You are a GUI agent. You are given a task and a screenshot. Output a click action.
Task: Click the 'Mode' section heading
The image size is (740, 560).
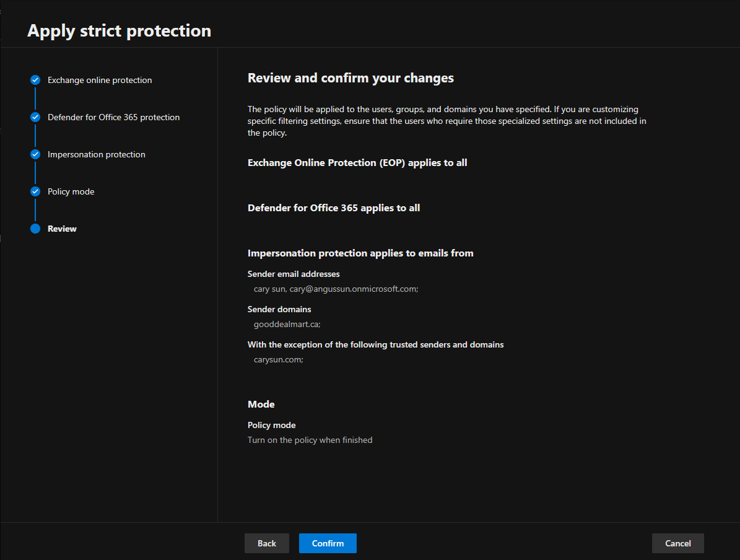point(261,404)
